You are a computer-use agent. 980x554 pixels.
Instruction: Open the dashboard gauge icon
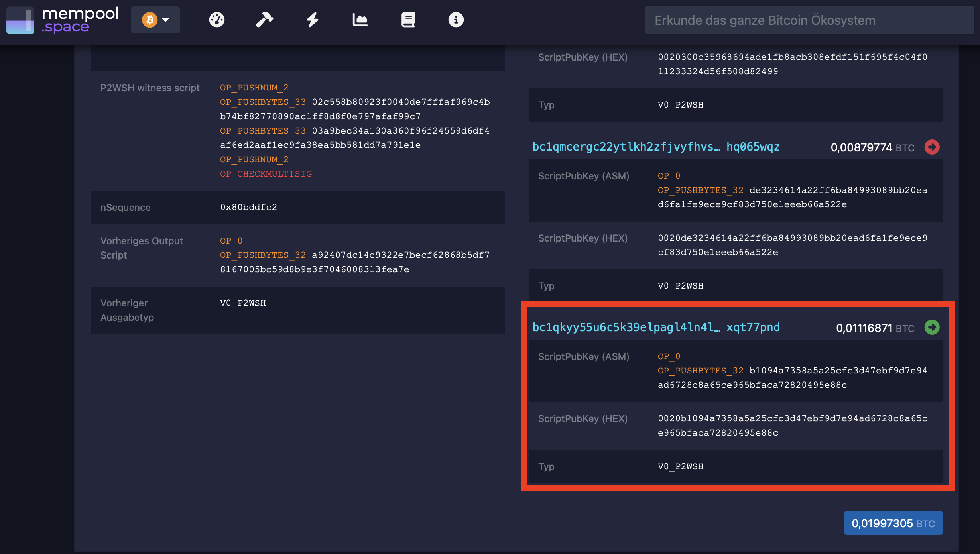click(217, 20)
